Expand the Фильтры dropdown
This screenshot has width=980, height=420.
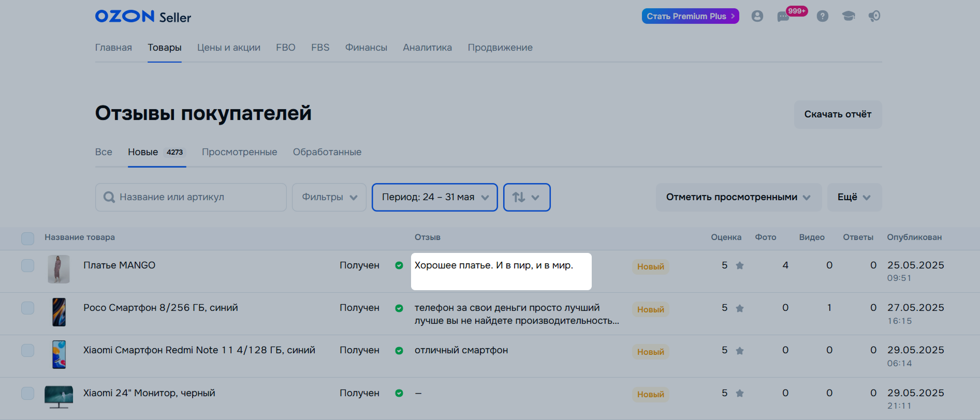click(x=329, y=197)
